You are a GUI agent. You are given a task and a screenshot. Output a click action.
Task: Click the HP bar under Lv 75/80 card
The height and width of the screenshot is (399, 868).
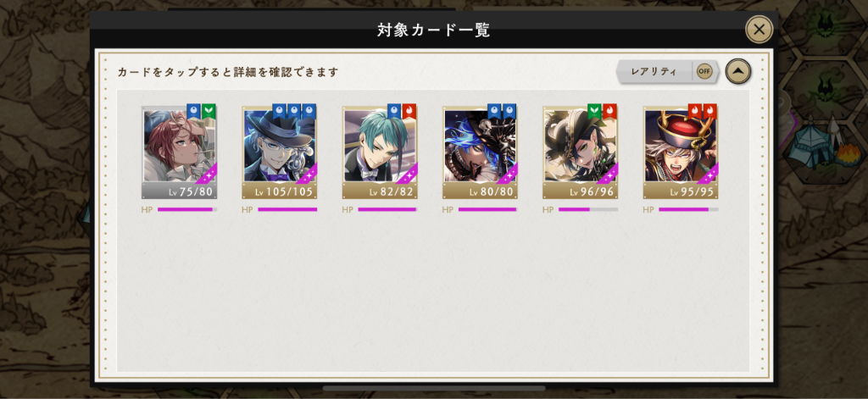pyautogui.click(x=187, y=210)
